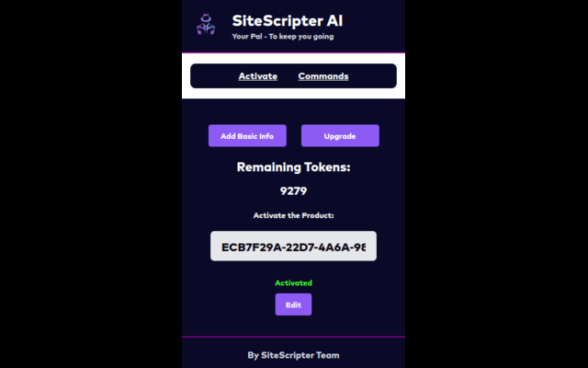The width and height of the screenshot is (588, 368).
Task: Click the Remaining Tokens heading
Action: 293,167
